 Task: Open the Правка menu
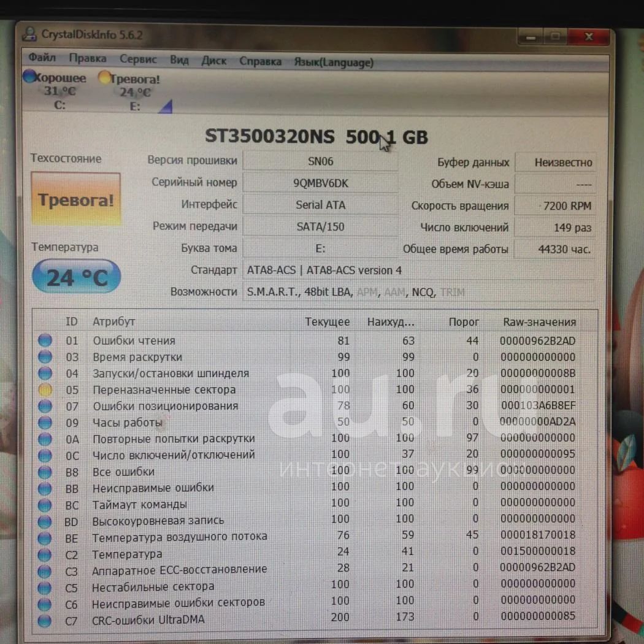tap(88, 59)
